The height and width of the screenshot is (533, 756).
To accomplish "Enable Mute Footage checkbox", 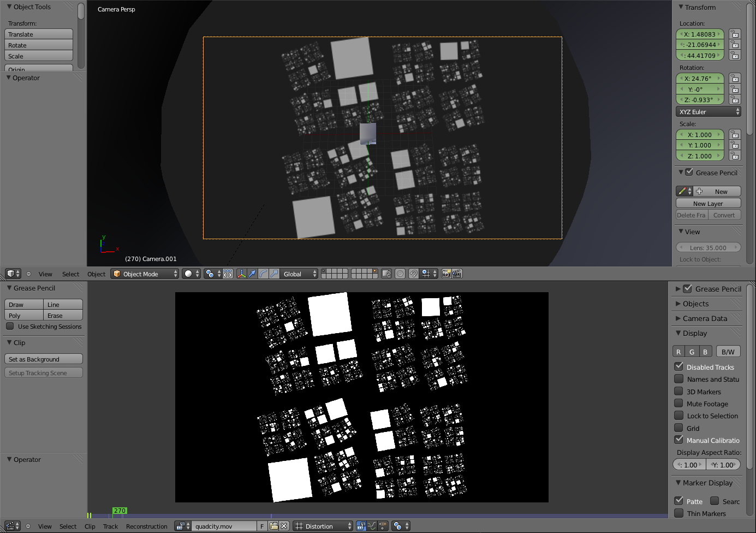I will pyautogui.click(x=679, y=403).
